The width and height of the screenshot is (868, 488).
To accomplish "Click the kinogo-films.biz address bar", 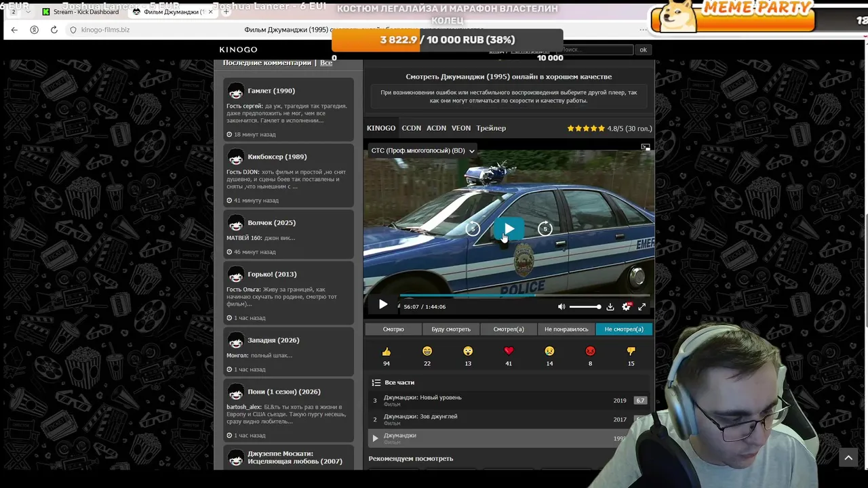I will [105, 30].
